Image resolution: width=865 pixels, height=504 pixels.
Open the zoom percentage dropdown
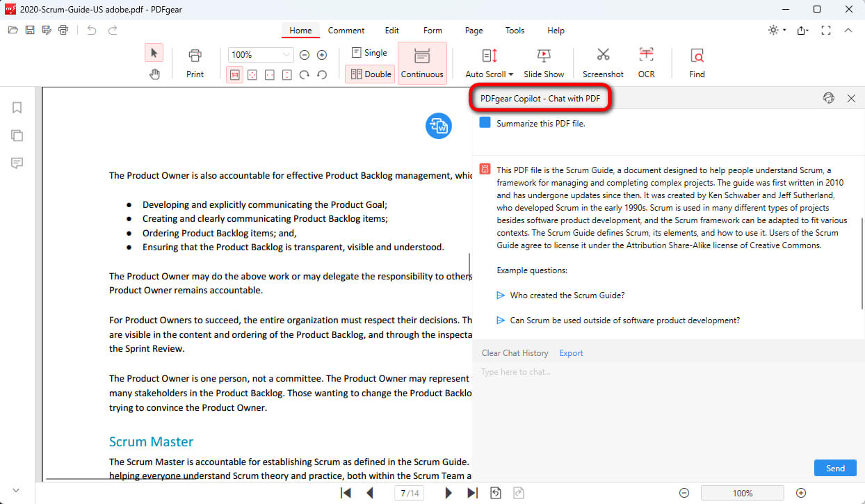[x=286, y=54]
